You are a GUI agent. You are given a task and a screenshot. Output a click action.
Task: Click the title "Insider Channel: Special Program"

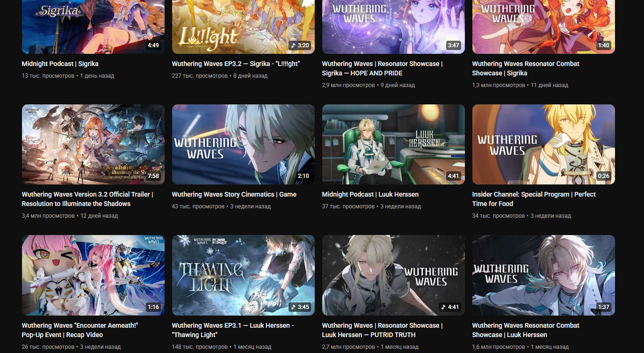pyautogui.click(x=534, y=199)
